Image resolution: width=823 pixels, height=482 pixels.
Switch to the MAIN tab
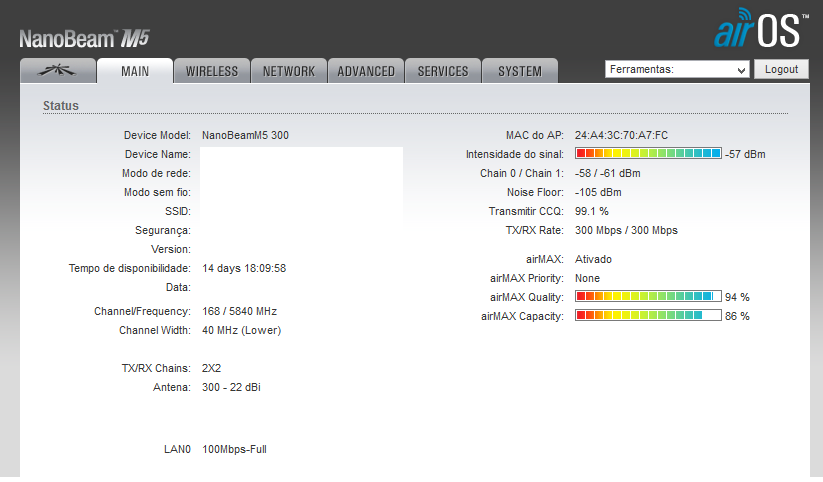135,71
